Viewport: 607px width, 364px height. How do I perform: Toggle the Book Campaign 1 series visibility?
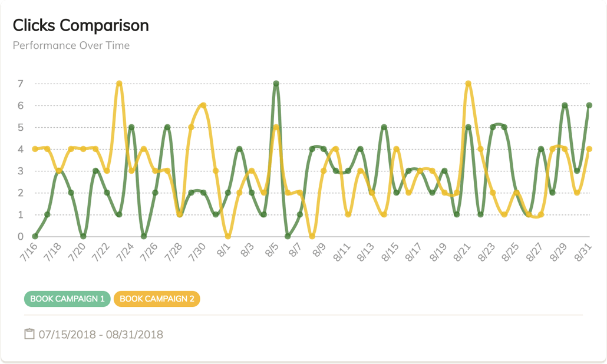66,299
